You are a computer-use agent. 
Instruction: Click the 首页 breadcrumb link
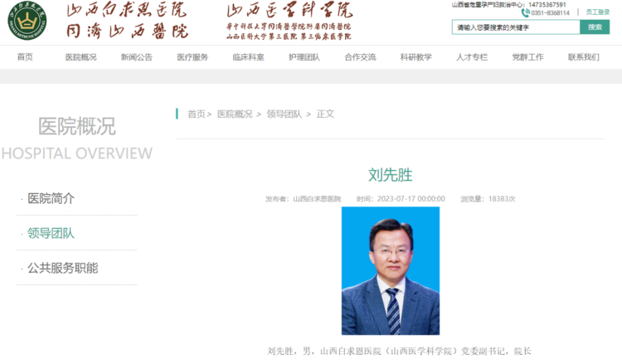click(x=197, y=114)
